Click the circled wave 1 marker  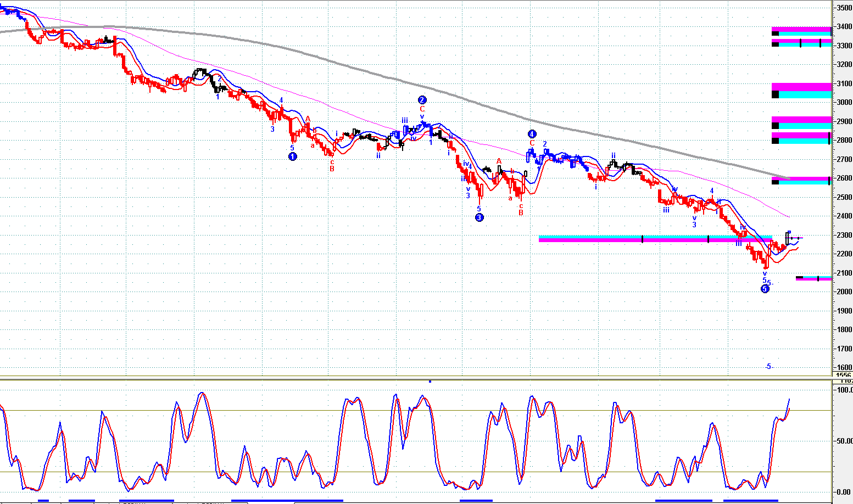pos(292,156)
